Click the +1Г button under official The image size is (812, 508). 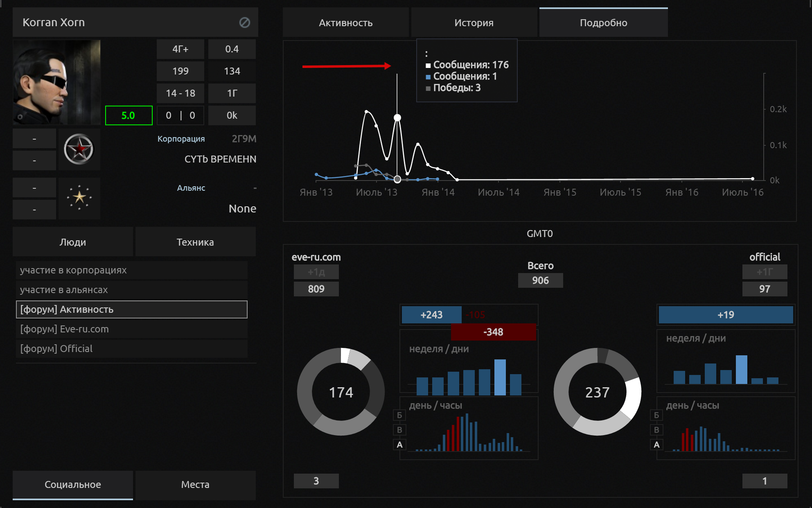click(765, 272)
